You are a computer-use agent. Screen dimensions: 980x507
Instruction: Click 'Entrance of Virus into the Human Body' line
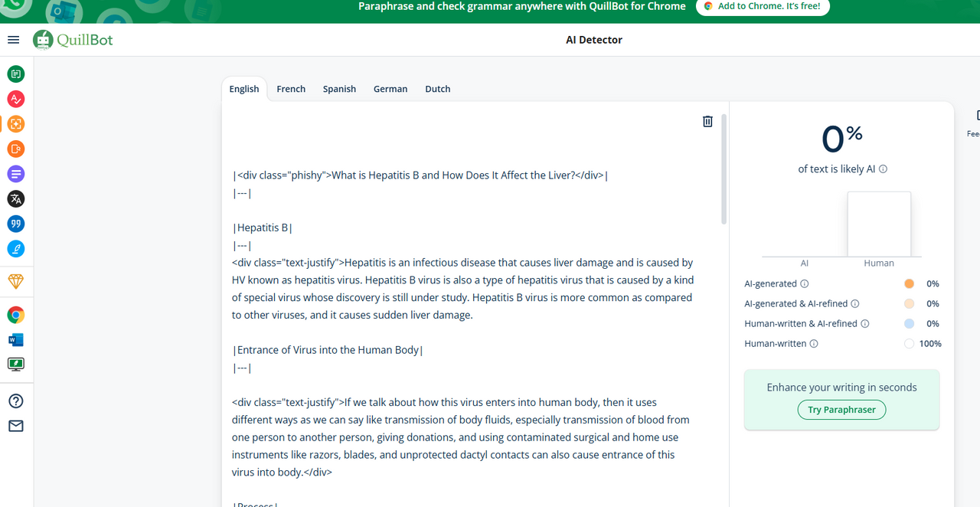(328, 350)
